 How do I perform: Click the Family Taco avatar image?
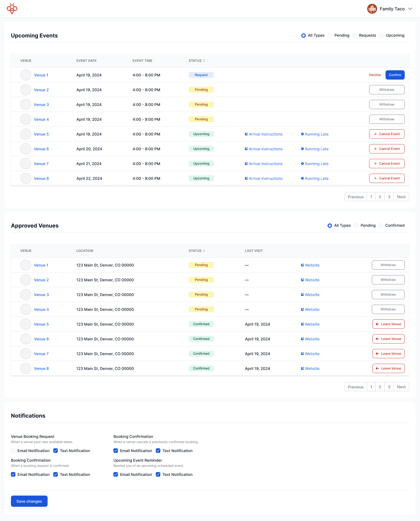pyautogui.click(x=372, y=9)
